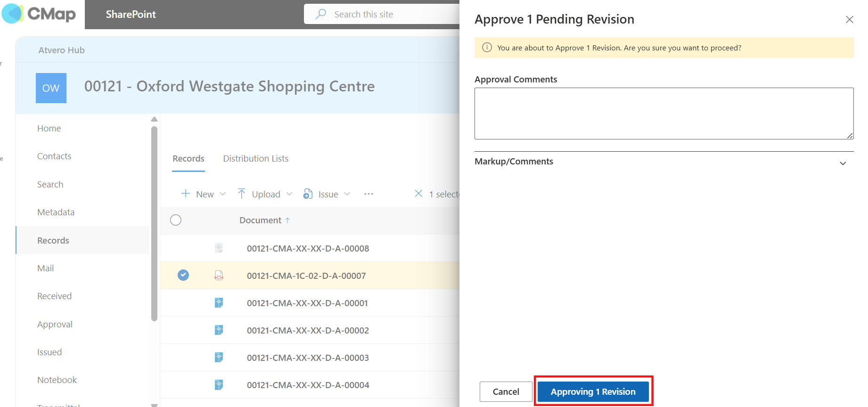Open Metadata in side navigation

[56, 212]
